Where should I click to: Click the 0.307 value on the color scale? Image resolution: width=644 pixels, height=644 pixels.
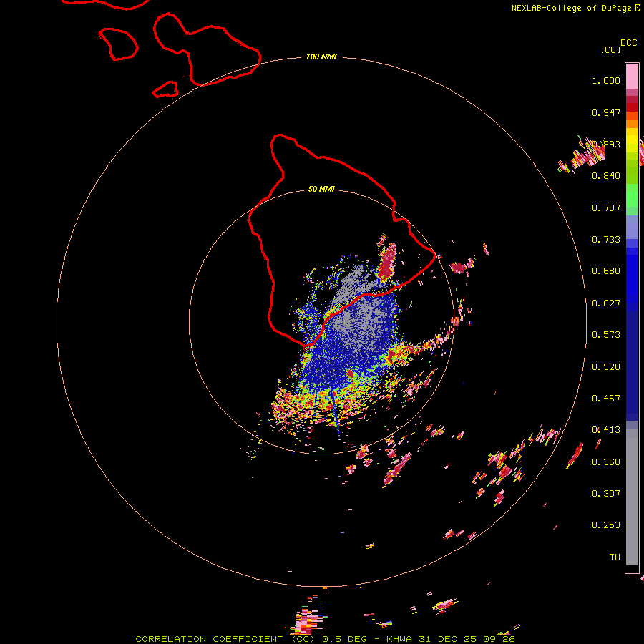[x=606, y=494]
